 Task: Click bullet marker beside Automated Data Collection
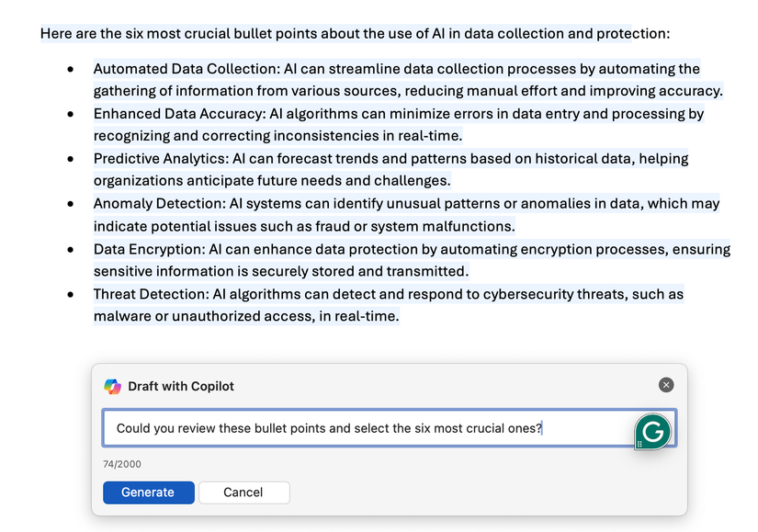[x=71, y=69]
